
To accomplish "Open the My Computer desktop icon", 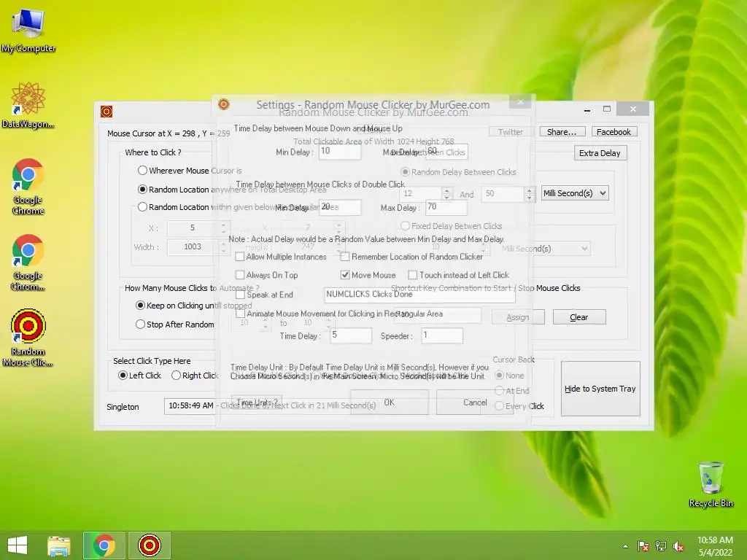I will click(x=28, y=31).
